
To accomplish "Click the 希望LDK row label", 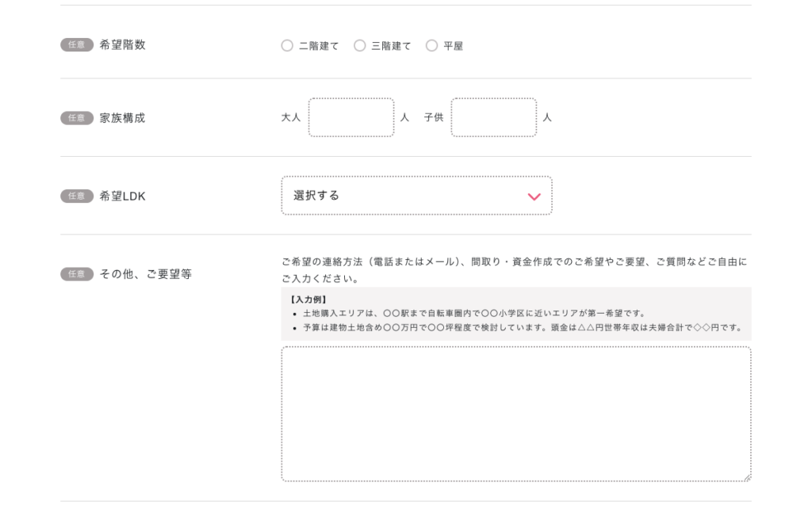I will click(121, 196).
